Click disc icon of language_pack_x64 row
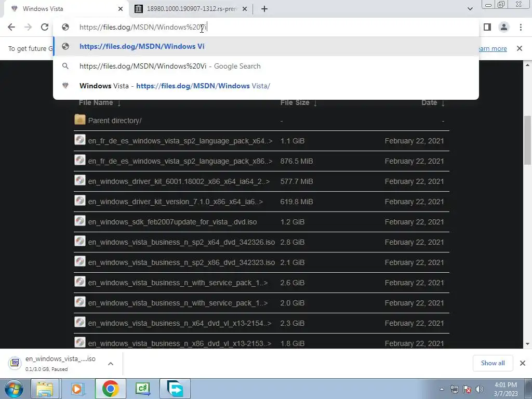532x399 pixels. [79, 139]
